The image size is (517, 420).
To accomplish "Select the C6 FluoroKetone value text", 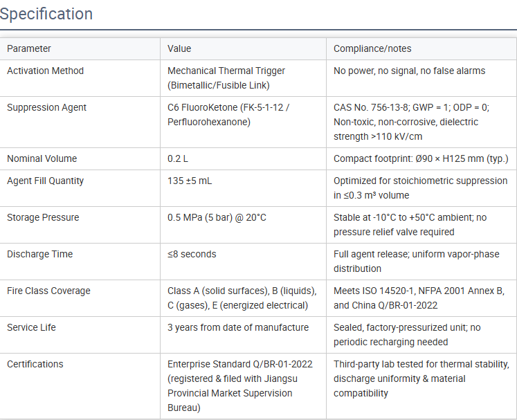I will [228, 115].
